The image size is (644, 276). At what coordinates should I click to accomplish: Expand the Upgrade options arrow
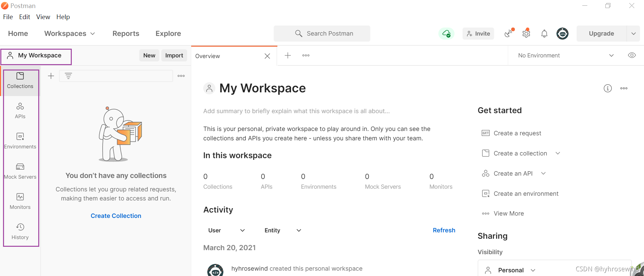(634, 34)
